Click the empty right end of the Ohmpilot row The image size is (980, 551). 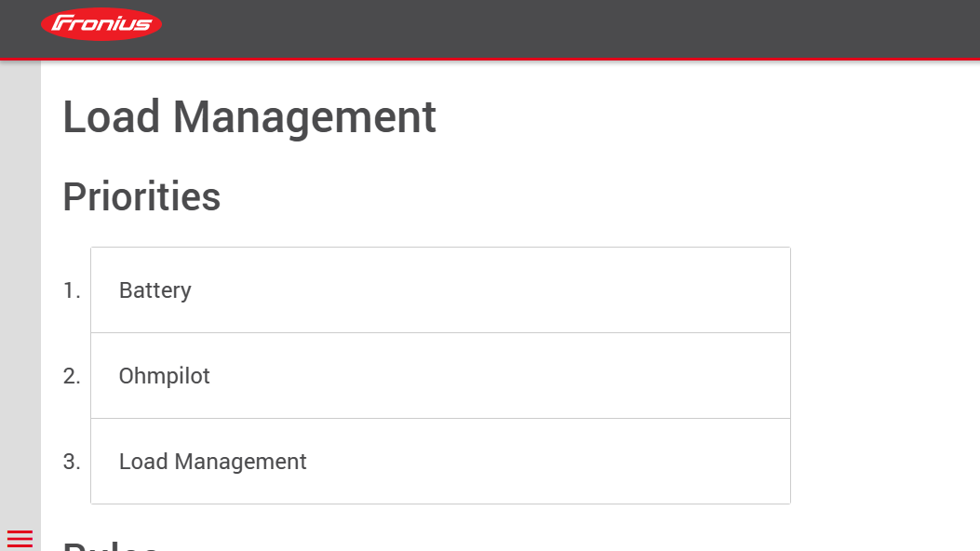(726, 376)
